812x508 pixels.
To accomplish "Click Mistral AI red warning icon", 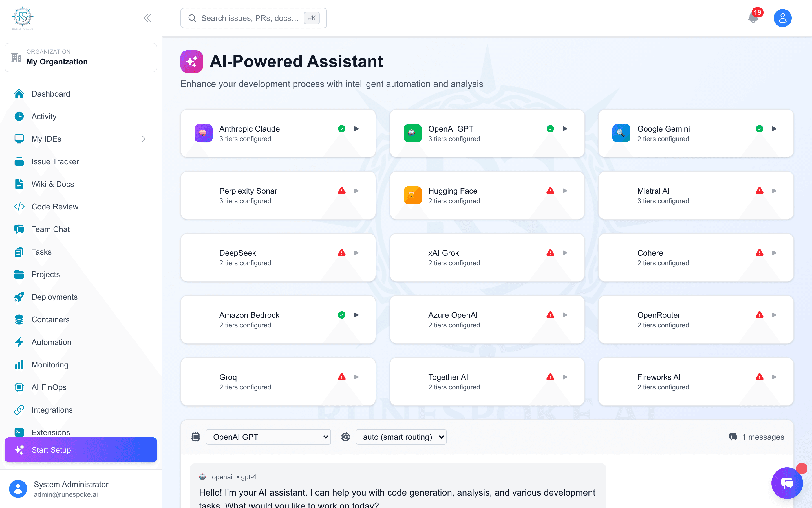I will pyautogui.click(x=760, y=191).
